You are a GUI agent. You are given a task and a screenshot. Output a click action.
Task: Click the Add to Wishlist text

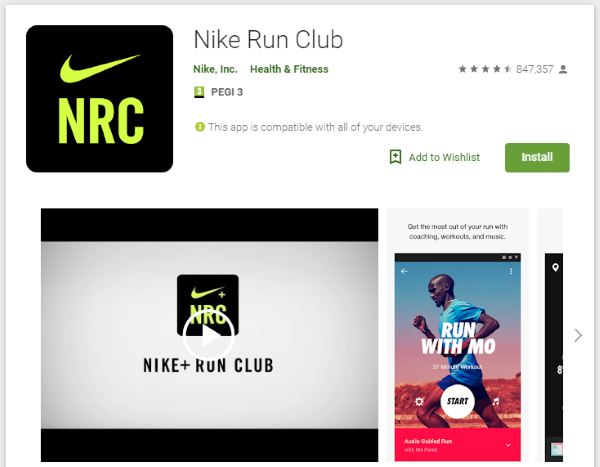click(444, 157)
